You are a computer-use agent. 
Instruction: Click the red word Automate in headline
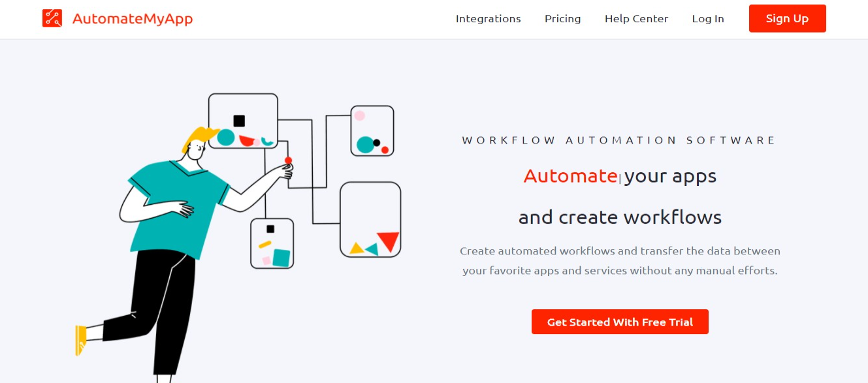point(570,176)
